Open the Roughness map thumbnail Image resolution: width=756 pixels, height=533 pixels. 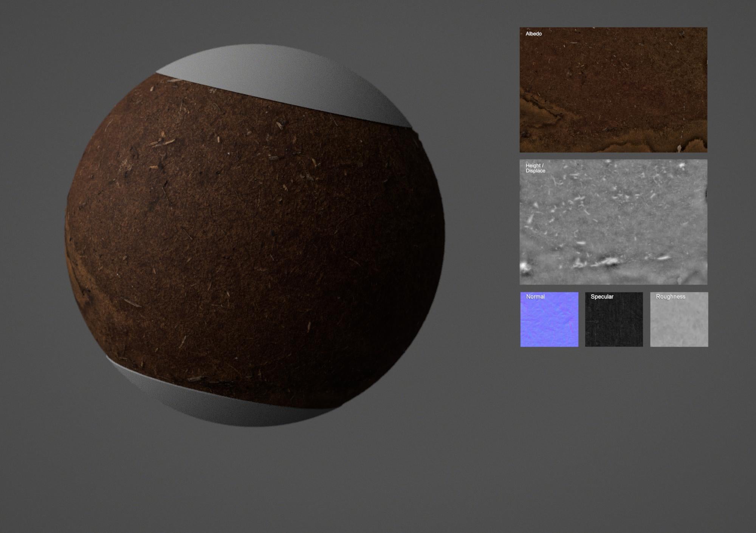pyautogui.click(x=679, y=319)
